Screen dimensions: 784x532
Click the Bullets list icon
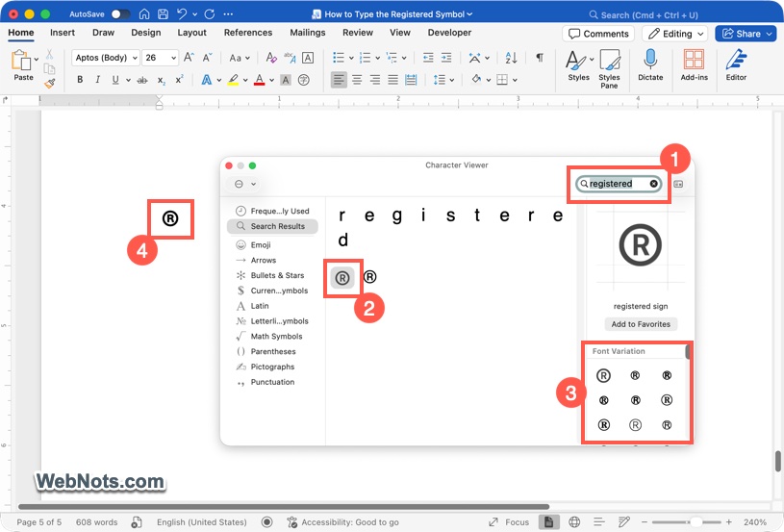[x=339, y=58]
